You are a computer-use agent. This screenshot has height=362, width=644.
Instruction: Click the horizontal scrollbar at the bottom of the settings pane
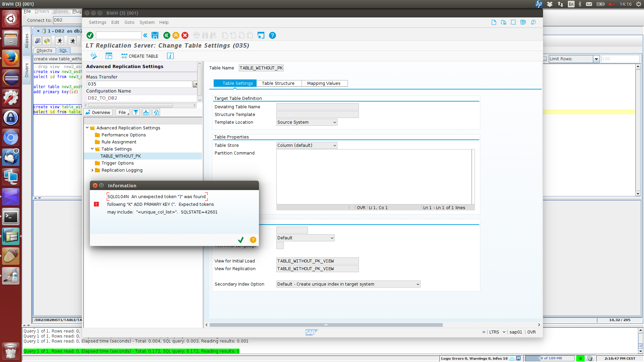pos(325,325)
